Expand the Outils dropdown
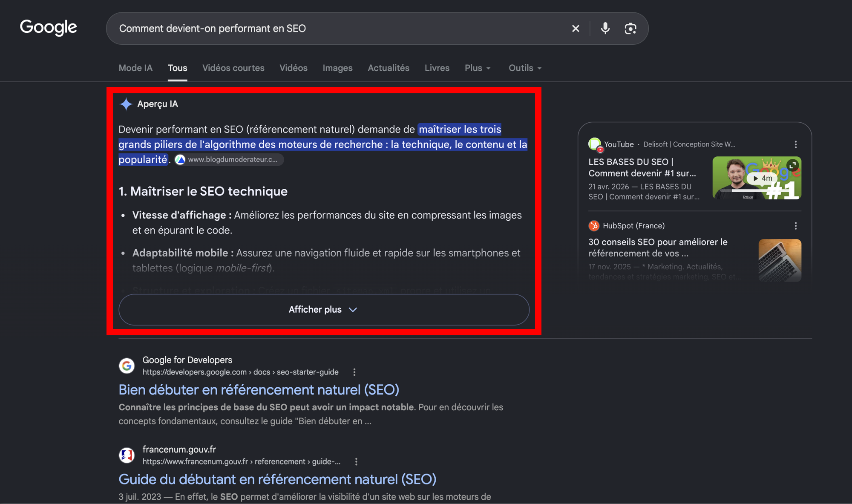Screen dimensions: 852x504 point(525,68)
